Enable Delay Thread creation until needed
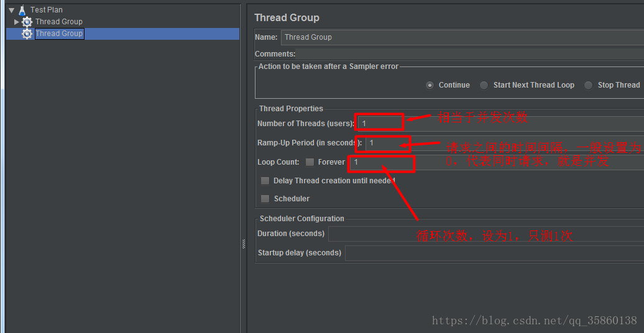Screen dimensions: 644x333 pyautogui.click(x=265, y=181)
